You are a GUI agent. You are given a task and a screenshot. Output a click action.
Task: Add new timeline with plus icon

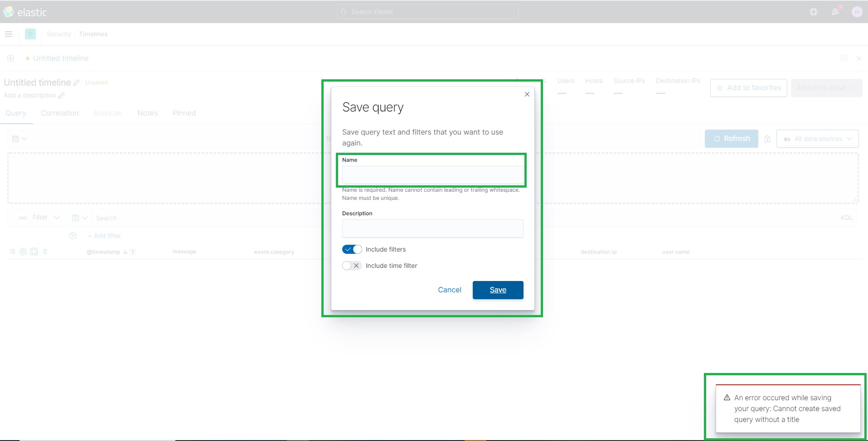tap(11, 58)
